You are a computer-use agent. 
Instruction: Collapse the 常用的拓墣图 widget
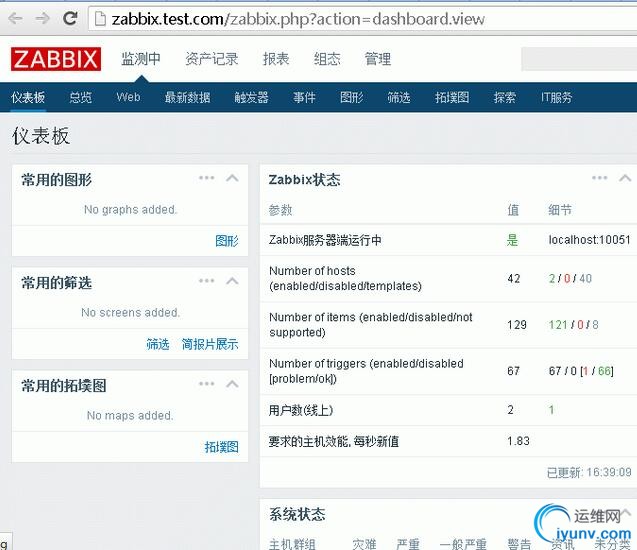pos(232,384)
